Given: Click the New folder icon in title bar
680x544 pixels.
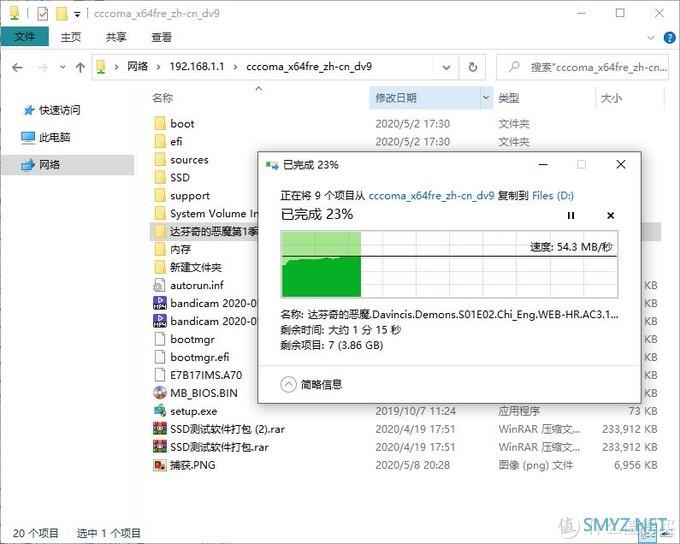Looking at the screenshot, I should click(62, 14).
